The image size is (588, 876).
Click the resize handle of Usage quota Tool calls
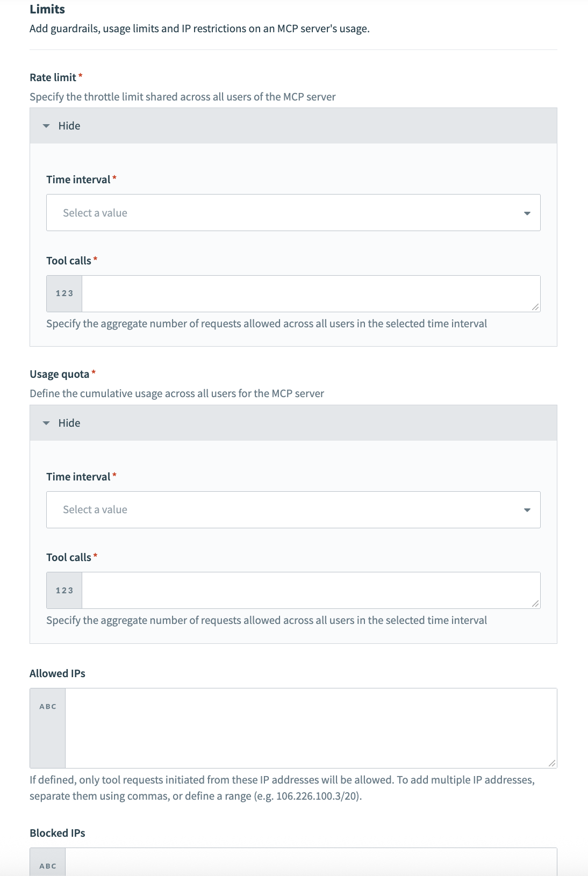(x=535, y=604)
